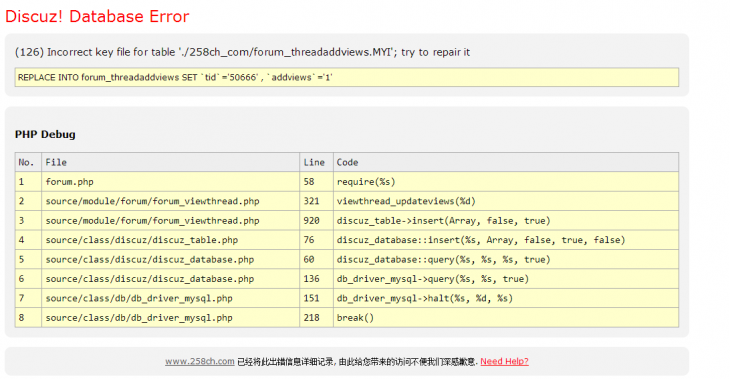The image size is (730, 379).
Task: Click the No. column header
Action: [28, 162]
